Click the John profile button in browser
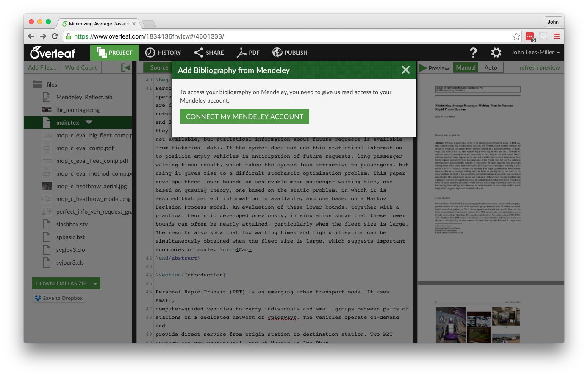 pos(553,22)
